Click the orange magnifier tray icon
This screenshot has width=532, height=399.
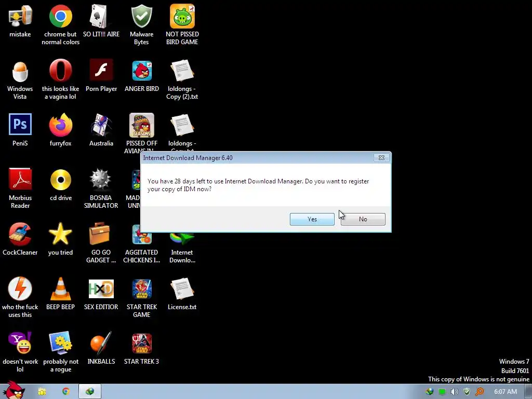[x=480, y=392]
